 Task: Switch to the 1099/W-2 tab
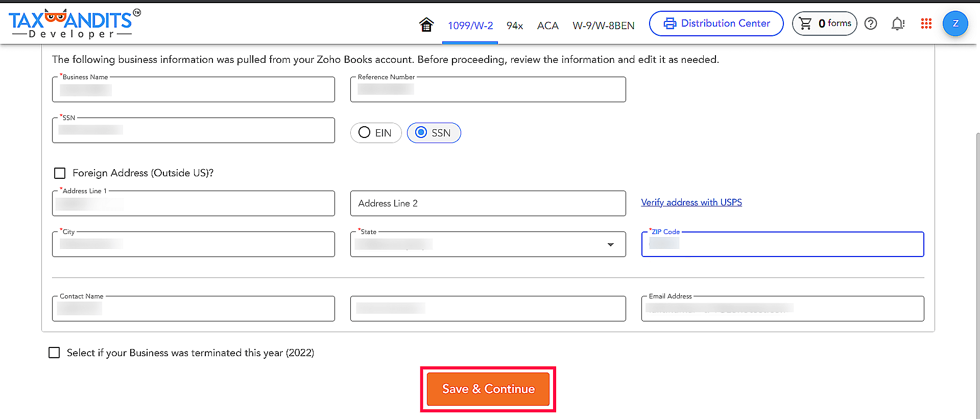[x=470, y=26]
